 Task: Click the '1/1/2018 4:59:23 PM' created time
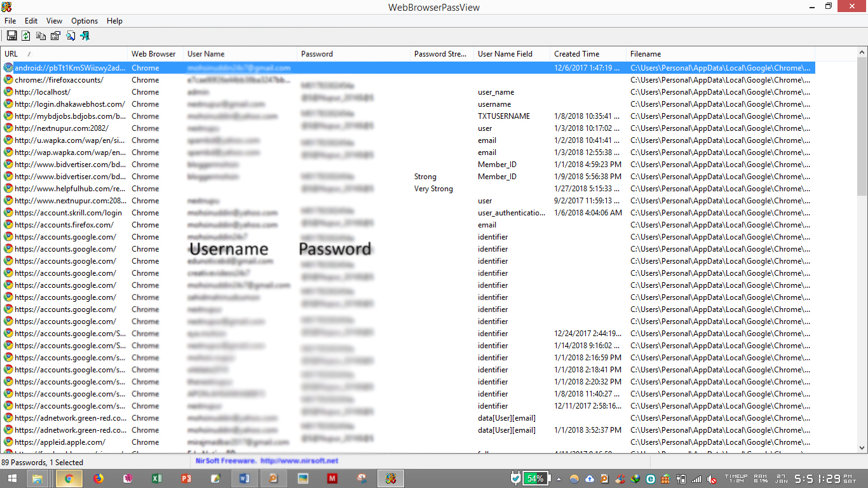(x=588, y=165)
